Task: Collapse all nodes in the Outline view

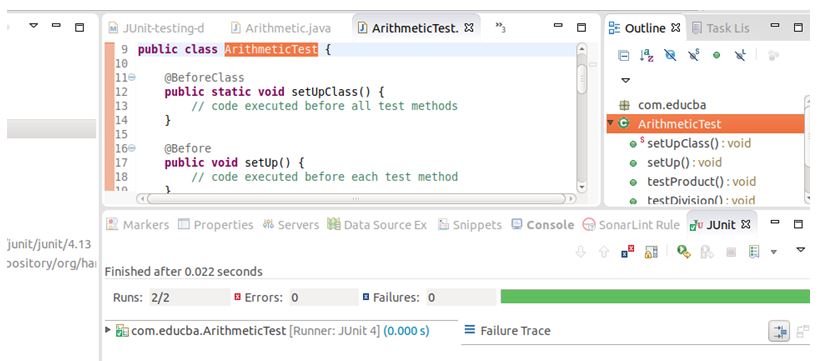Action: point(624,56)
